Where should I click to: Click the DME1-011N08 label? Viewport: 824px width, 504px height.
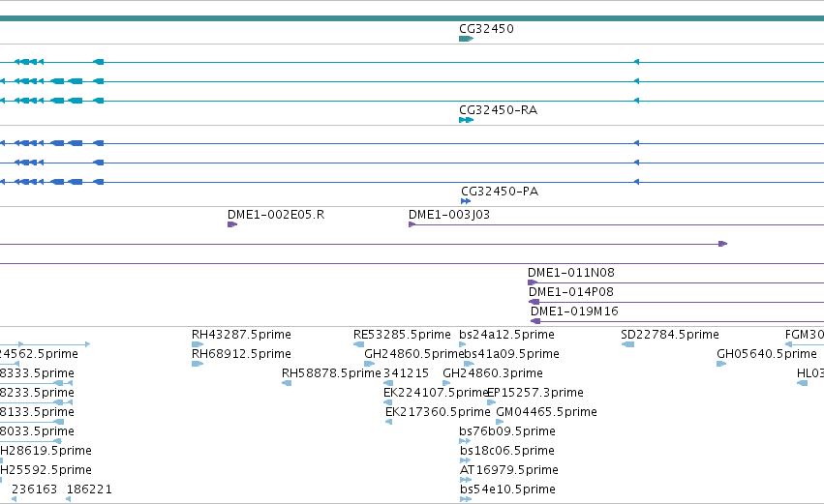click(x=570, y=273)
